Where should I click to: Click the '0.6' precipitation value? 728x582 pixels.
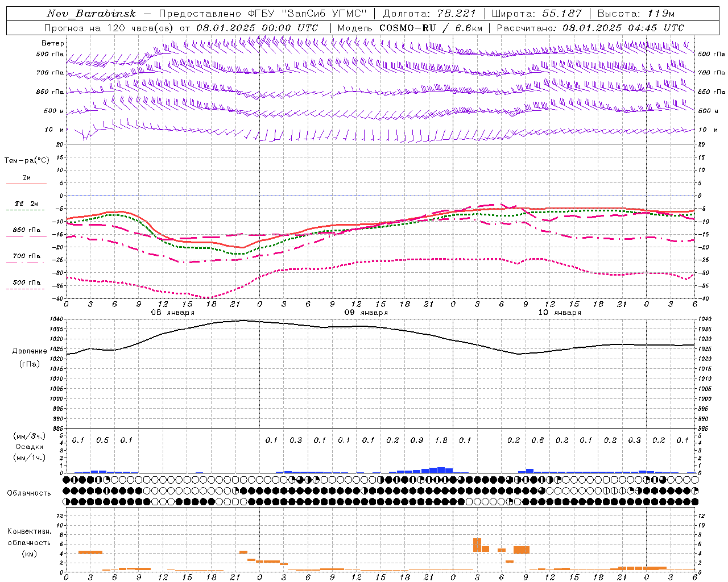(x=537, y=440)
